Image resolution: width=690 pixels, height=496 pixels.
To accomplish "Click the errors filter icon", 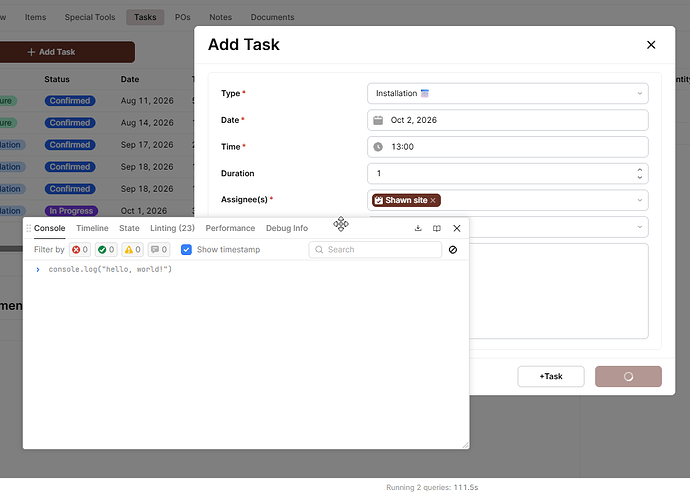I will click(x=76, y=250).
